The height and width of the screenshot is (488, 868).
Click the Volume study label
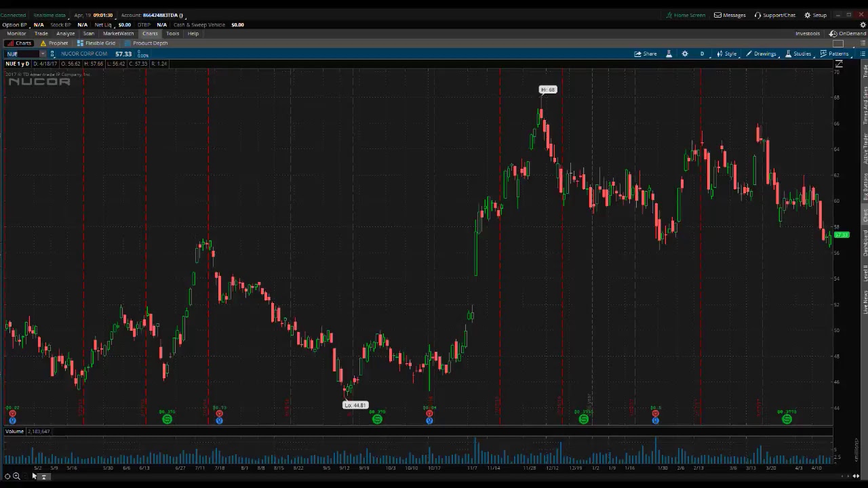[x=14, y=431]
